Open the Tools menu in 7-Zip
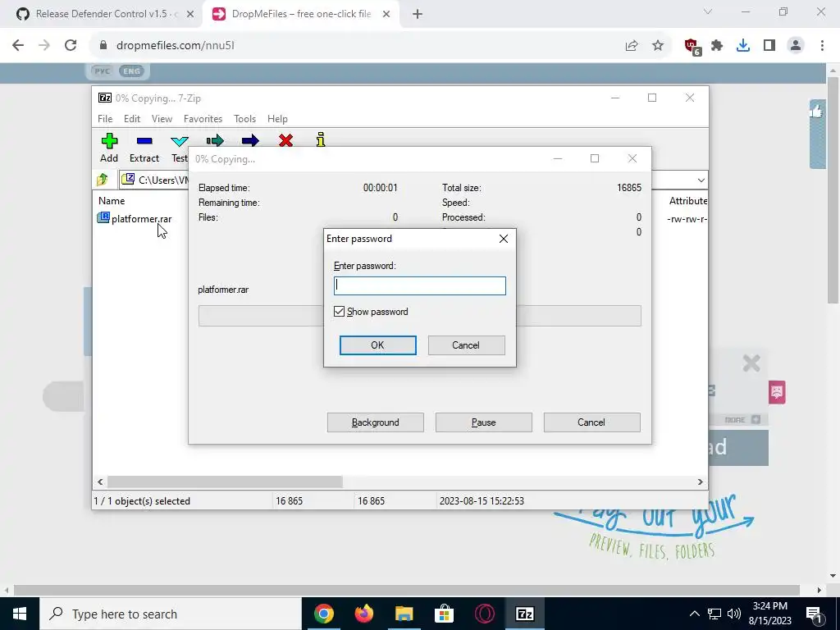 [244, 118]
